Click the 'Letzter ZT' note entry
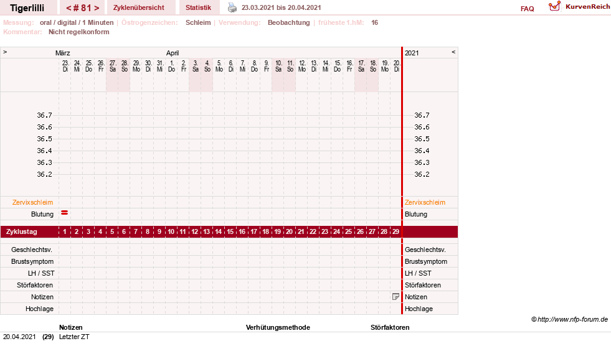This screenshot has height=364, width=611. click(74, 337)
